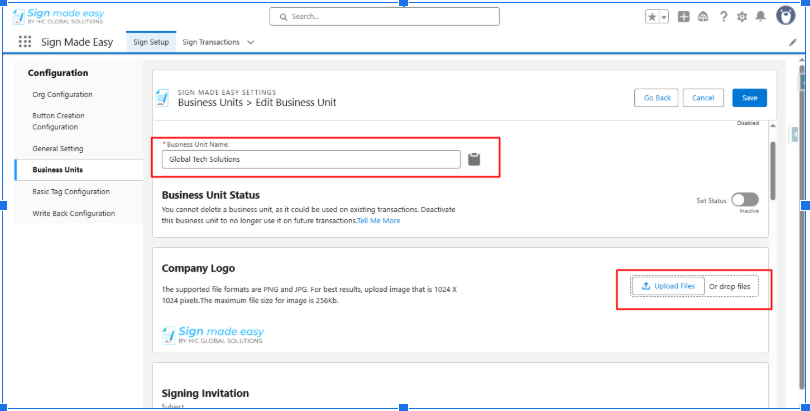Click the Favorites star icon
Image resolution: width=810 pixels, height=411 pixels.
[x=652, y=17]
